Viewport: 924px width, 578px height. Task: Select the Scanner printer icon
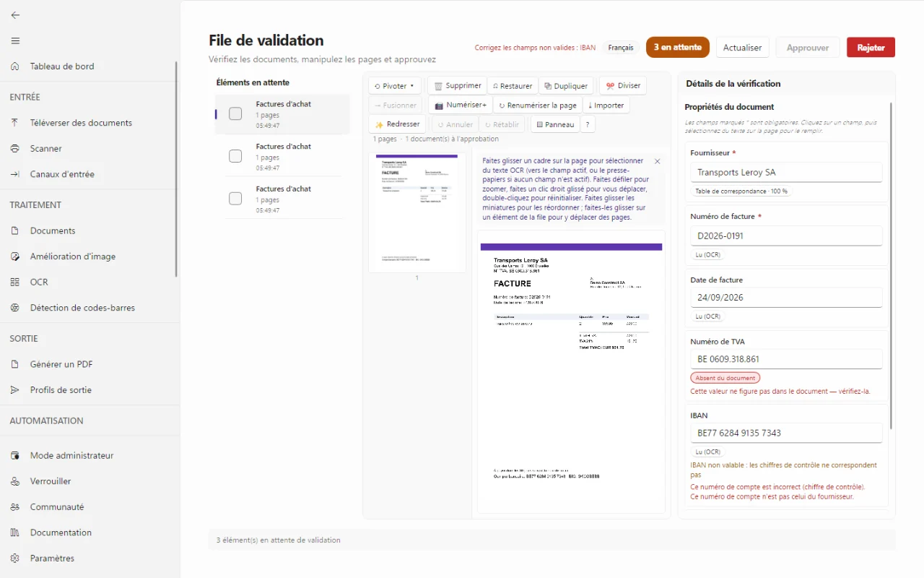point(15,149)
